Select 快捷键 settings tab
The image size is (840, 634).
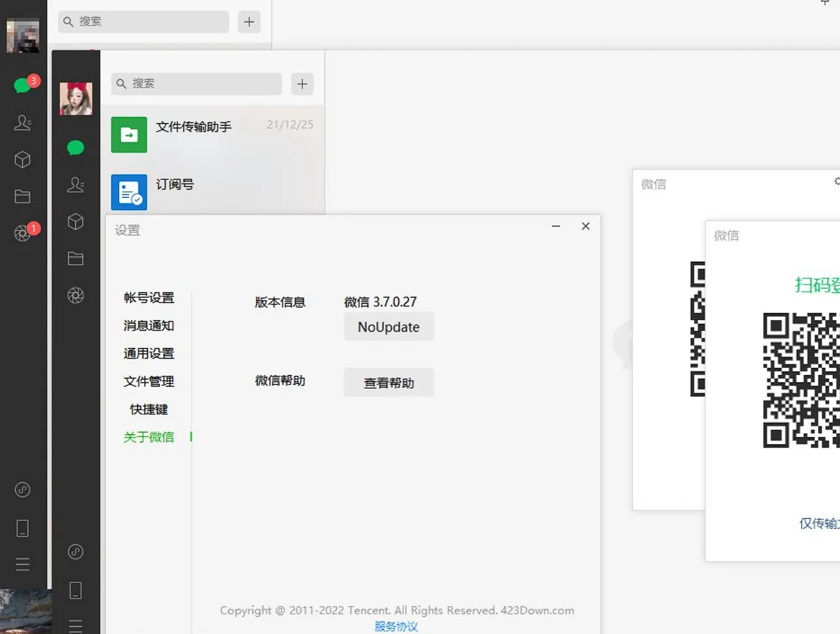click(149, 410)
